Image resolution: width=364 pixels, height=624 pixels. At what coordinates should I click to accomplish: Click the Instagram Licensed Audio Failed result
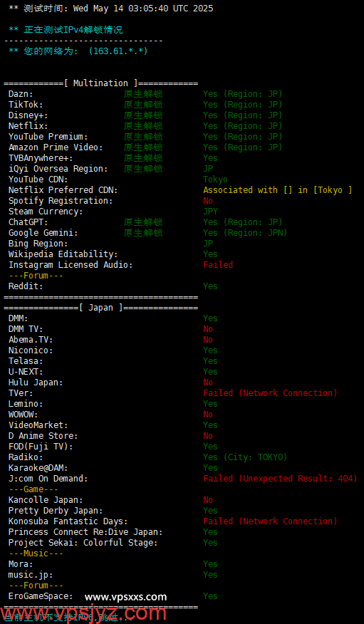coord(218,265)
